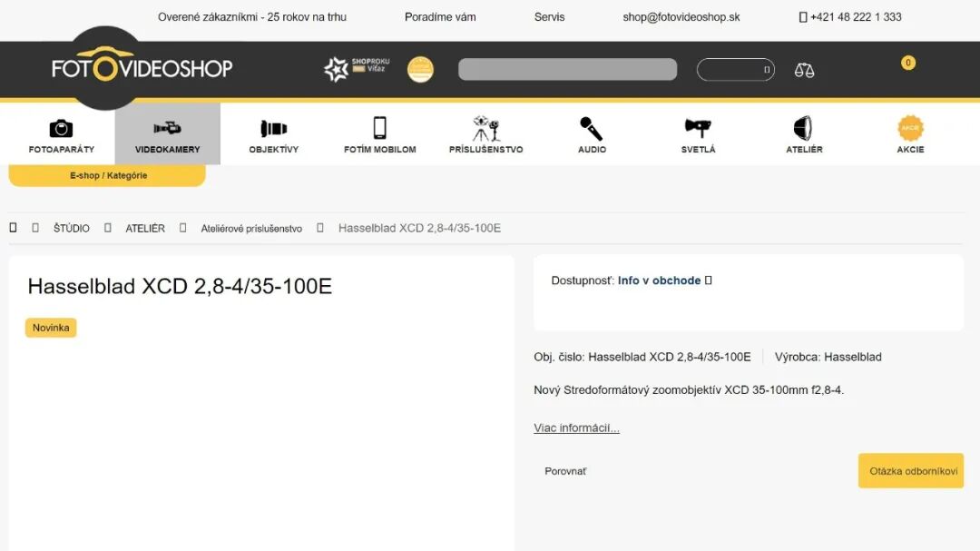
Task: Click Porovnať to compare the product
Action: point(565,471)
